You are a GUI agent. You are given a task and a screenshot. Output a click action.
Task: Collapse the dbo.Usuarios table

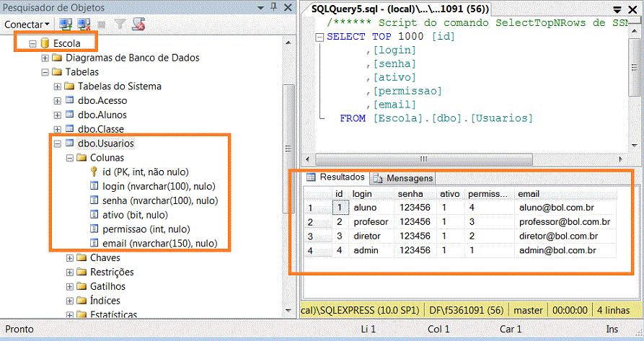[x=58, y=143]
